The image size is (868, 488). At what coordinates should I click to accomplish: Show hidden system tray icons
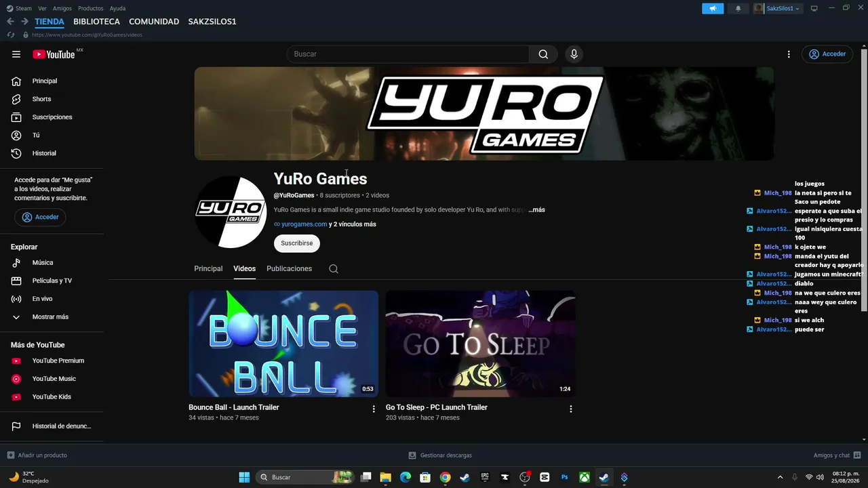780,477
